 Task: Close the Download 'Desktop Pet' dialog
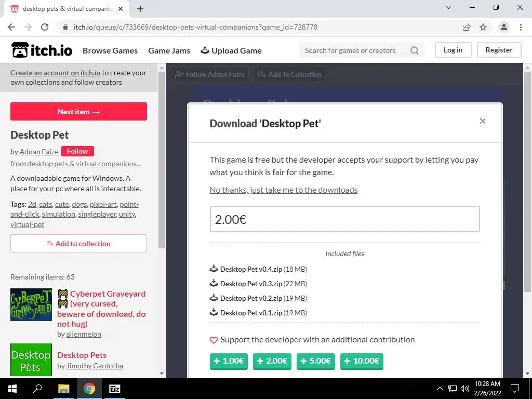483,121
